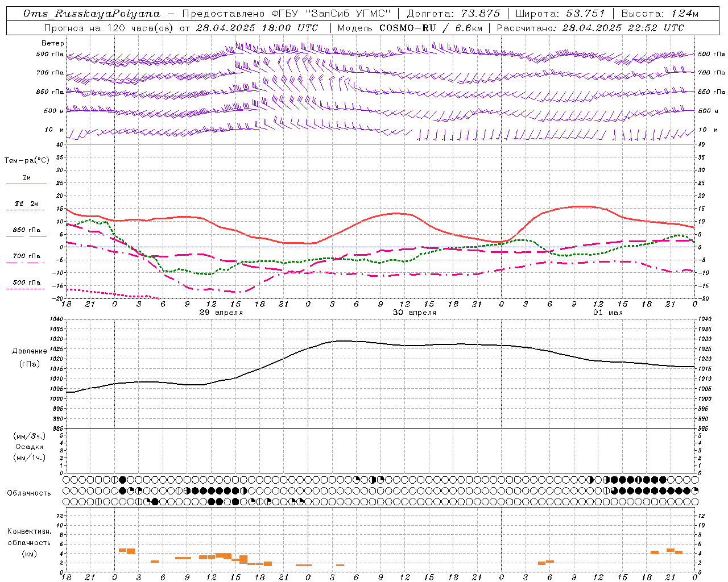Click the Осадки panel label
This screenshot has width=728, height=582.
tap(30, 447)
